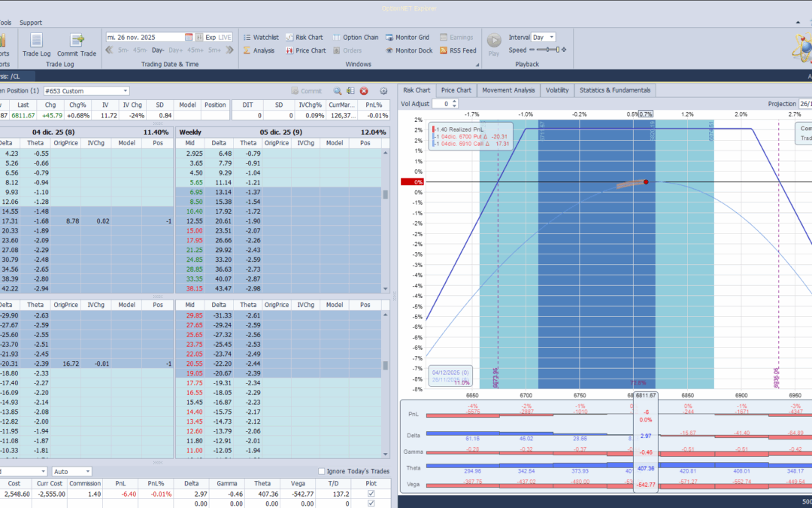Toggle the LIVE mode indicator

(225, 38)
